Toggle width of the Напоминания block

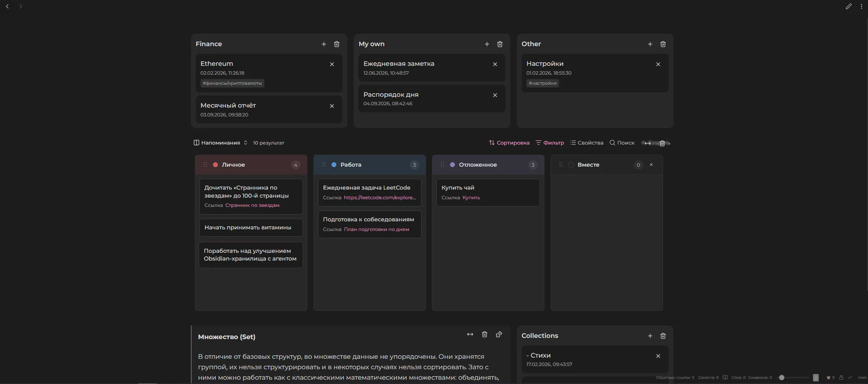[648, 143]
